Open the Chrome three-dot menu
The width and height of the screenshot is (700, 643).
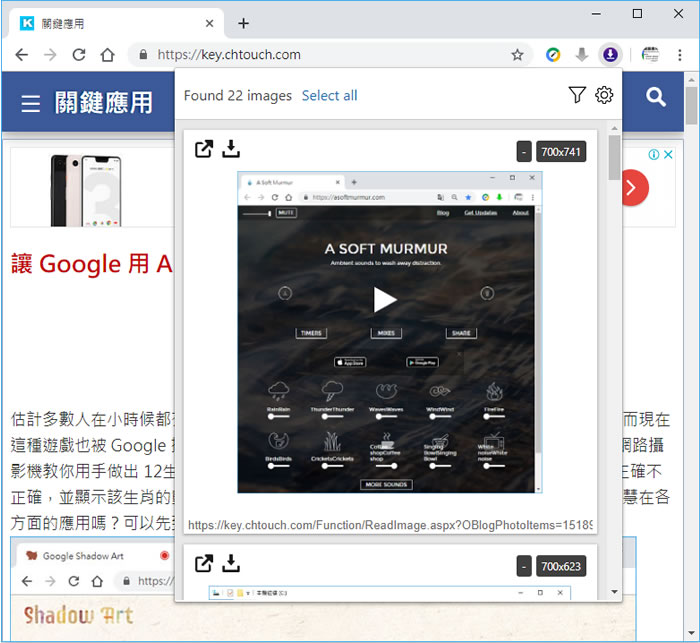679,55
